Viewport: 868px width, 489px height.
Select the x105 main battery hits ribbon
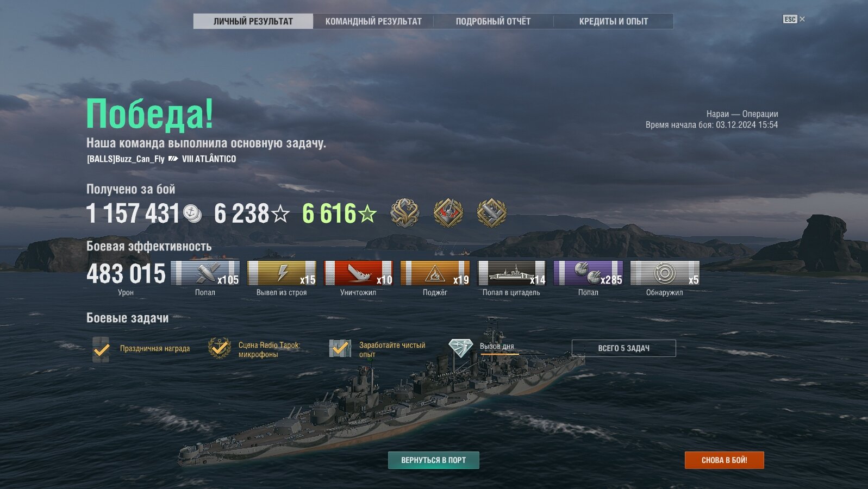(205, 273)
